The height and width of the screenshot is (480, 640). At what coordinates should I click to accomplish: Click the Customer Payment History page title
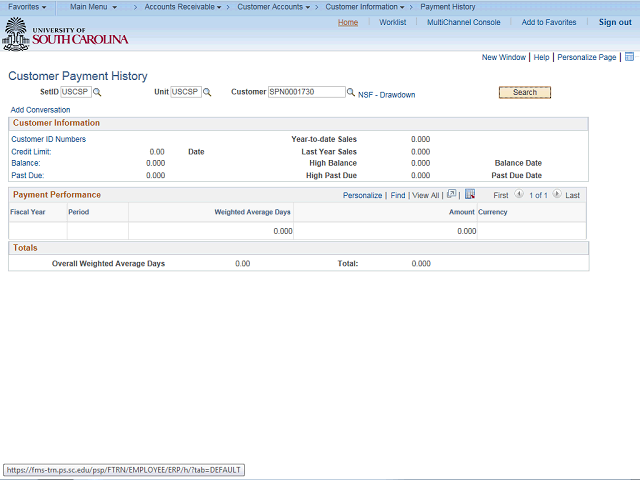[x=78, y=76]
